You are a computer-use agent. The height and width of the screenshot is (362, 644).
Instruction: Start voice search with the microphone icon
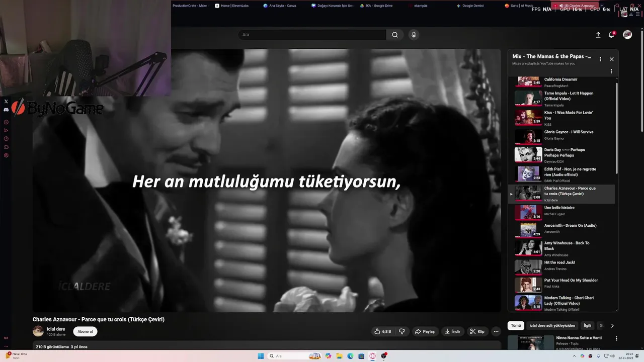(x=414, y=35)
